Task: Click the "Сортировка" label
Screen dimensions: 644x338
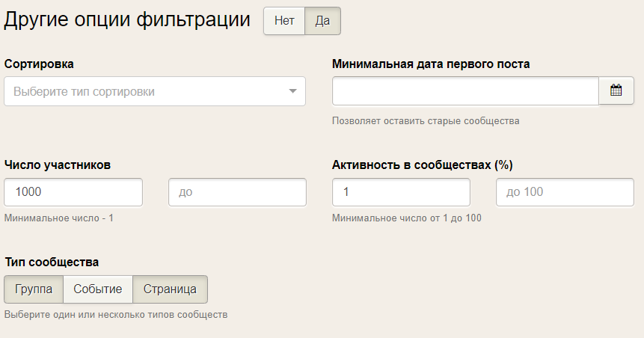Action: pos(39,64)
